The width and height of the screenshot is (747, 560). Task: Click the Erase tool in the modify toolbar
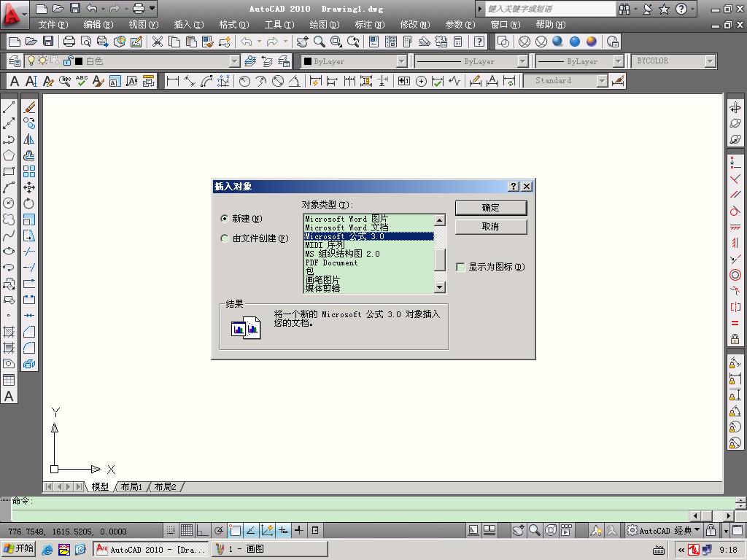(x=29, y=107)
